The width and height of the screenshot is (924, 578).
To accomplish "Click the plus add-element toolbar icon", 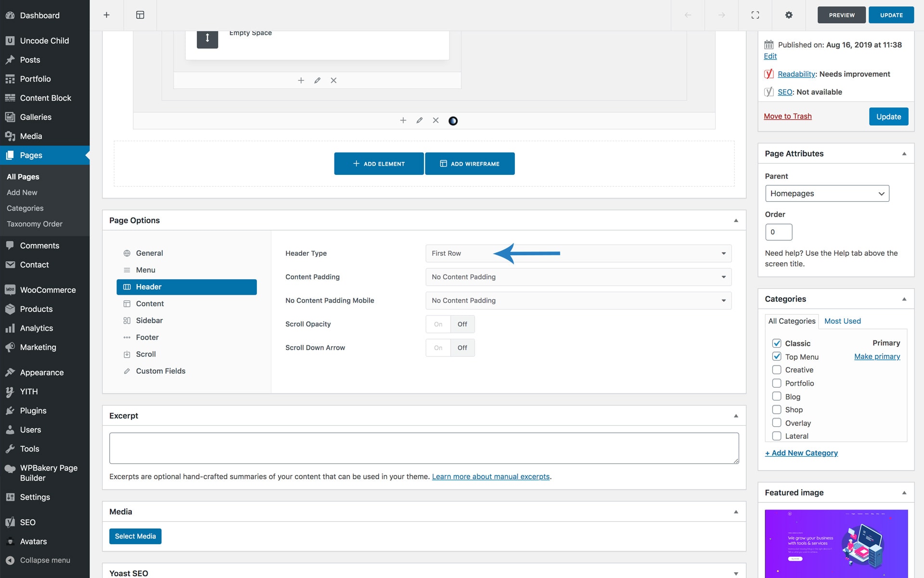I will [106, 15].
